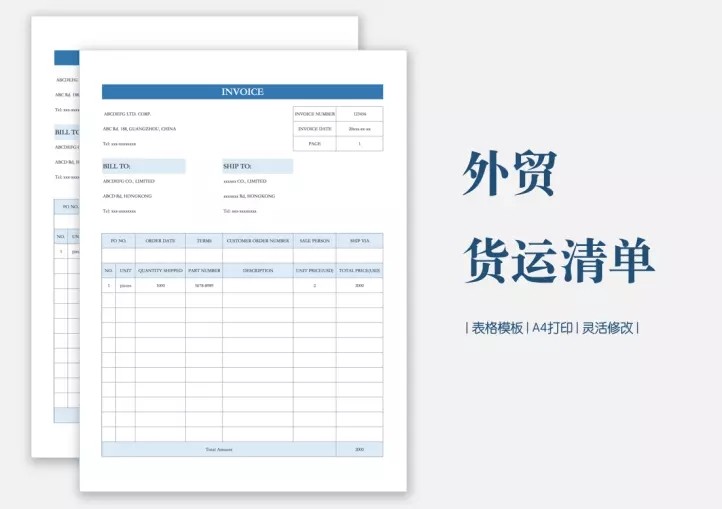Click the '外贸' heading text
This screenshot has height=509, width=722.
[x=510, y=174]
